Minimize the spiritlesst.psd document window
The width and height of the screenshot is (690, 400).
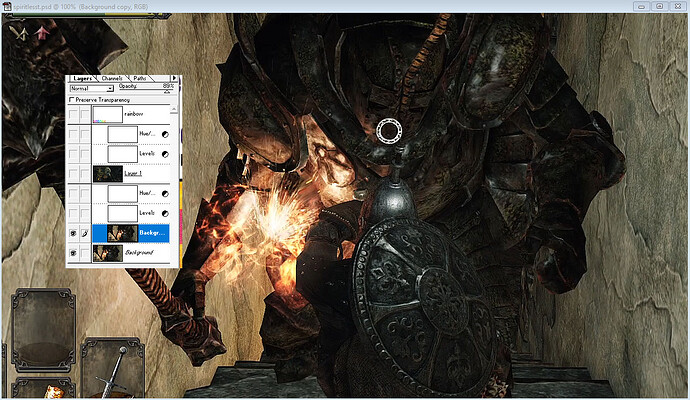click(642, 6)
